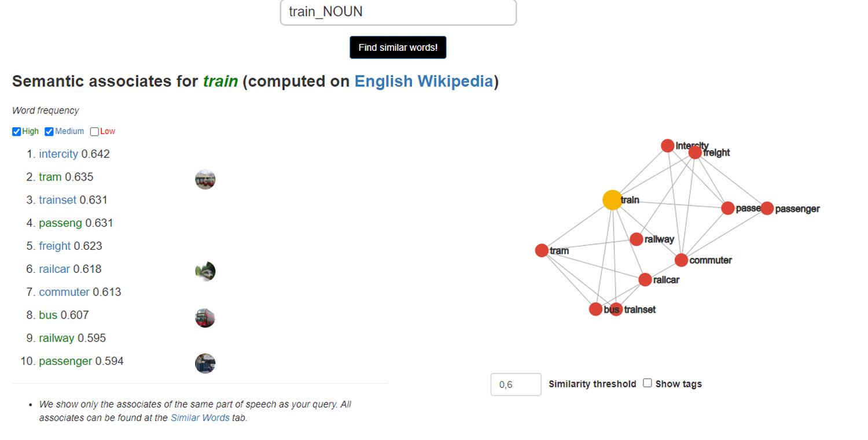Click the intercity word link in list
Screen dimensions: 868x440
pyautogui.click(x=58, y=154)
